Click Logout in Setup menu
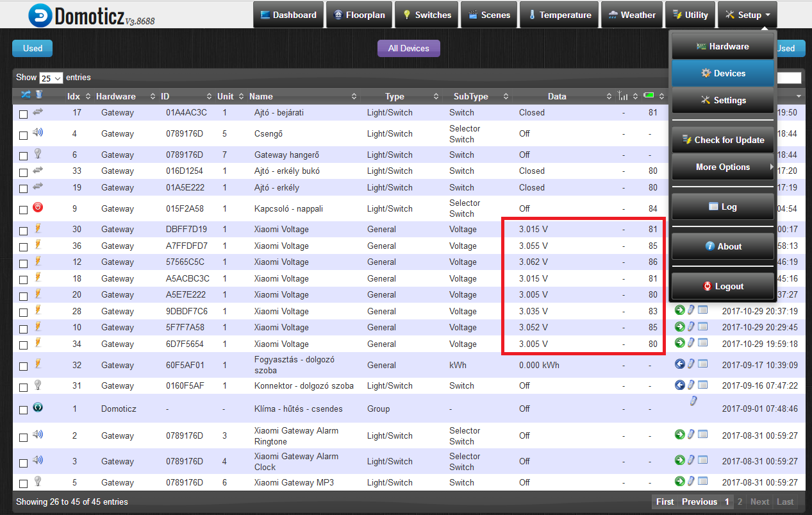 point(723,286)
